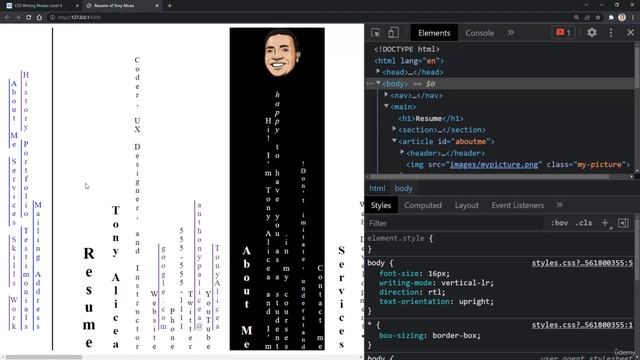Edit the box-sizing border-box value

click(456, 336)
